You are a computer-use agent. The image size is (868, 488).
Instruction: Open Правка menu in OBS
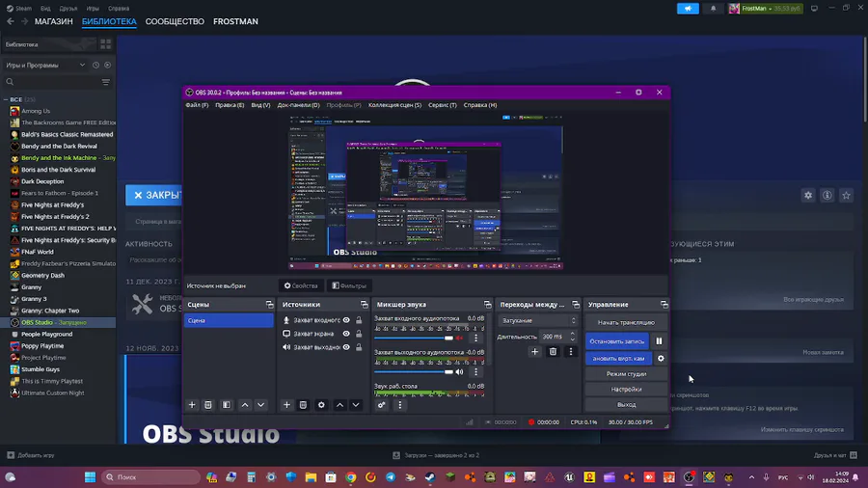230,105
